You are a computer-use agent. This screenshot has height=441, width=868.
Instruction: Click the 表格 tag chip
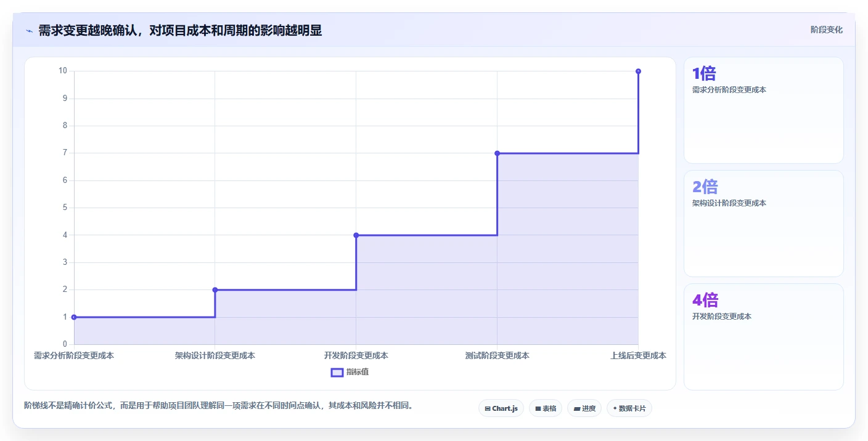pyautogui.click(x=546, y=408)
